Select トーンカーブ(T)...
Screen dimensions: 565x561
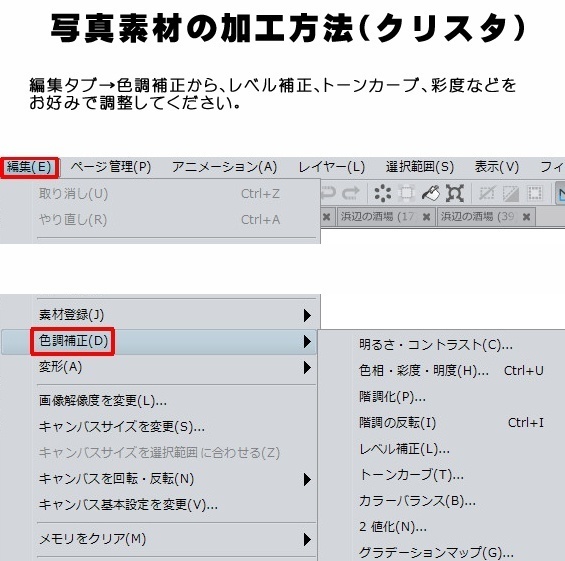441,475
